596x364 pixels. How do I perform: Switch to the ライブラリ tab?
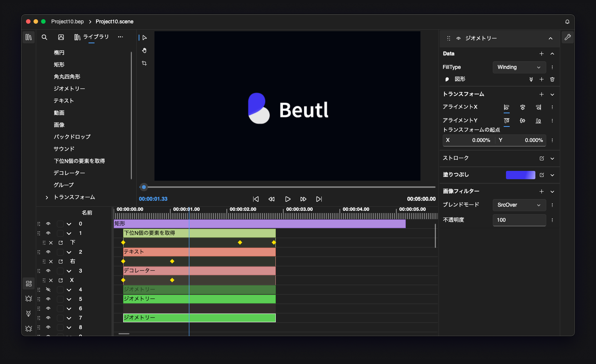[92, 37]
